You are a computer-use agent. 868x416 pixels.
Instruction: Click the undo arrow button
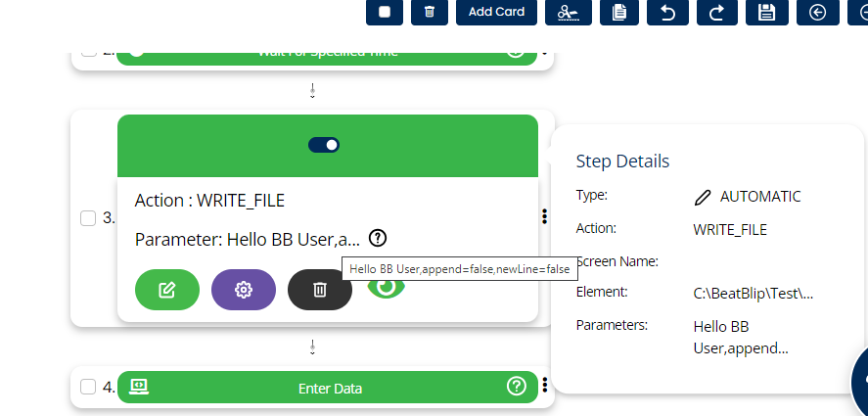667,12
